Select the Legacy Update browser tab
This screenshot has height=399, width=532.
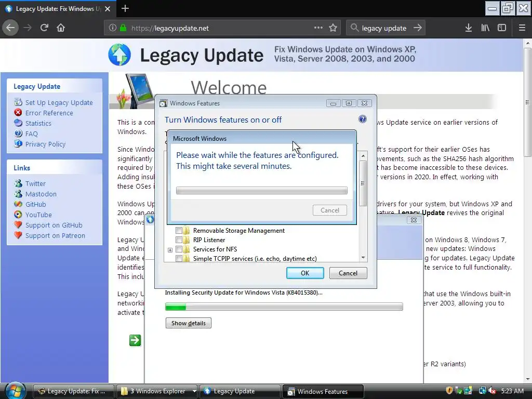tap(58, 9)
